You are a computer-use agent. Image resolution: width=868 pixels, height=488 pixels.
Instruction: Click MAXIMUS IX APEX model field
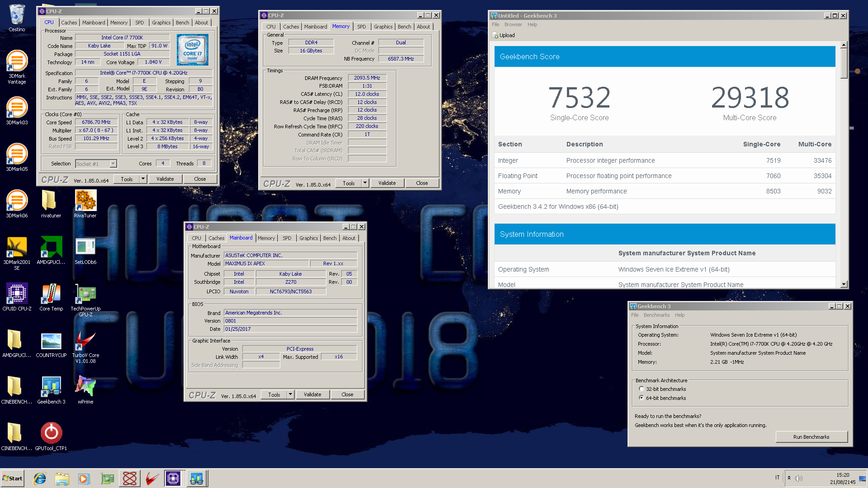[266, 263]
